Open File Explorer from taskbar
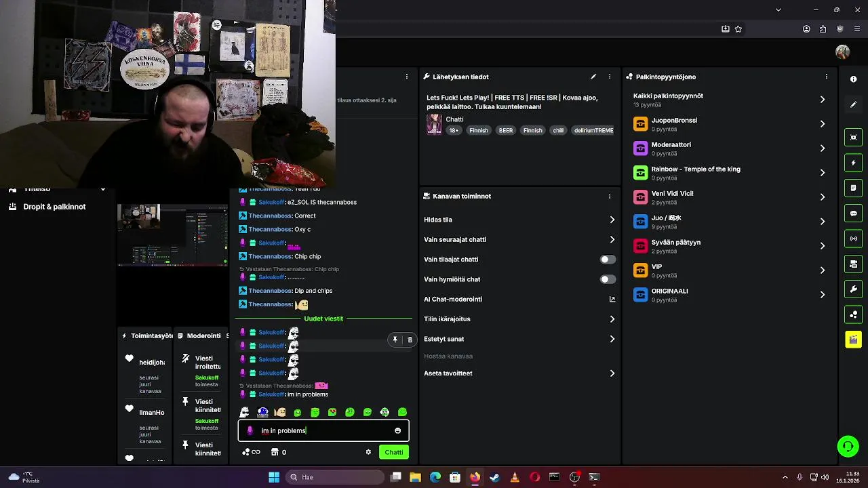Viewport: 868px width, 488px height. 415,477
